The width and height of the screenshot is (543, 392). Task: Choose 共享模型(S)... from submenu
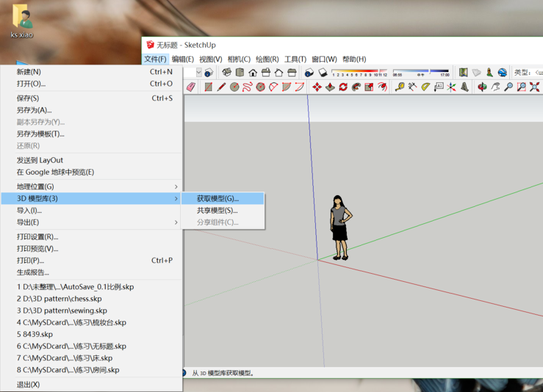coord(223,211)
